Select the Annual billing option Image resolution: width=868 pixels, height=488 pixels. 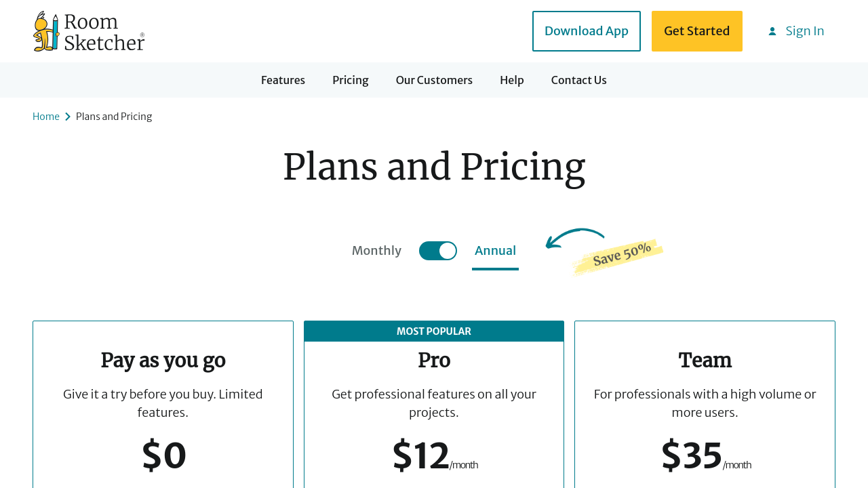coord(495,251)
